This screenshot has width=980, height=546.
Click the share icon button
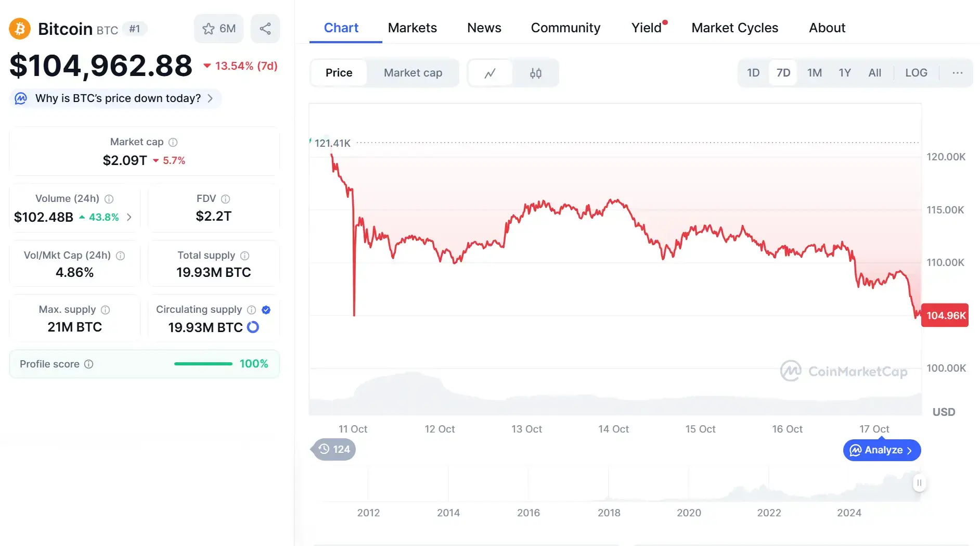(265, 29)
